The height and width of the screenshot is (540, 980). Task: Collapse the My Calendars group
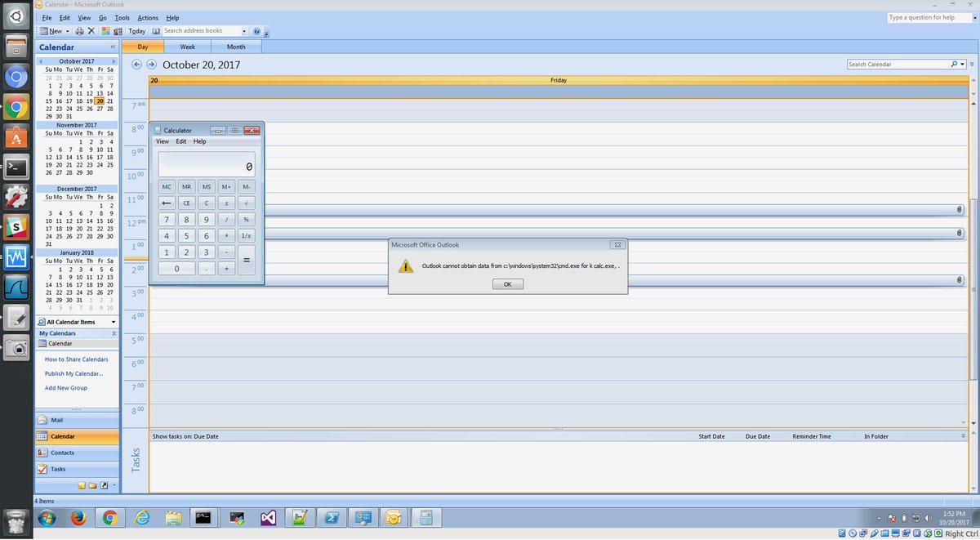[114, 333]
